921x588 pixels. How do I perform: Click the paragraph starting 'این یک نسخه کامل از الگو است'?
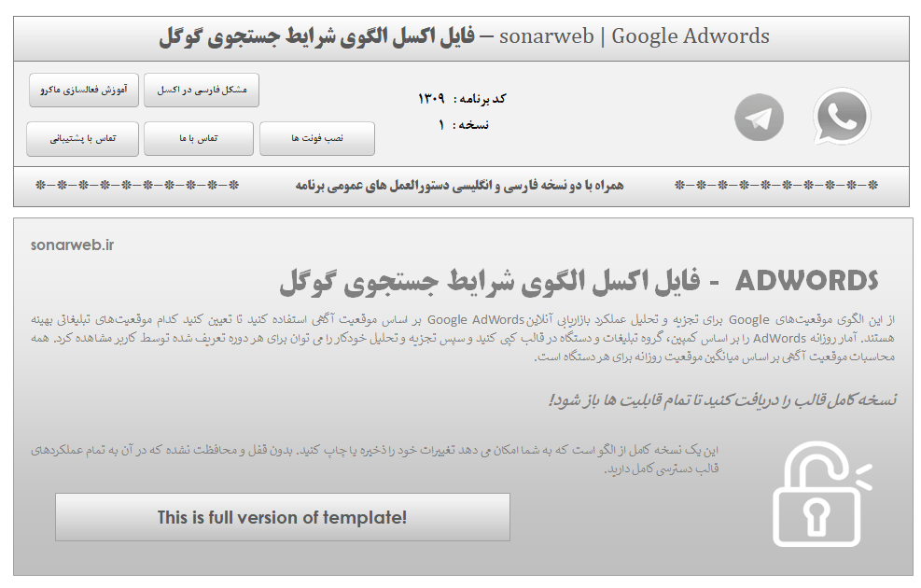coord(375,459)
